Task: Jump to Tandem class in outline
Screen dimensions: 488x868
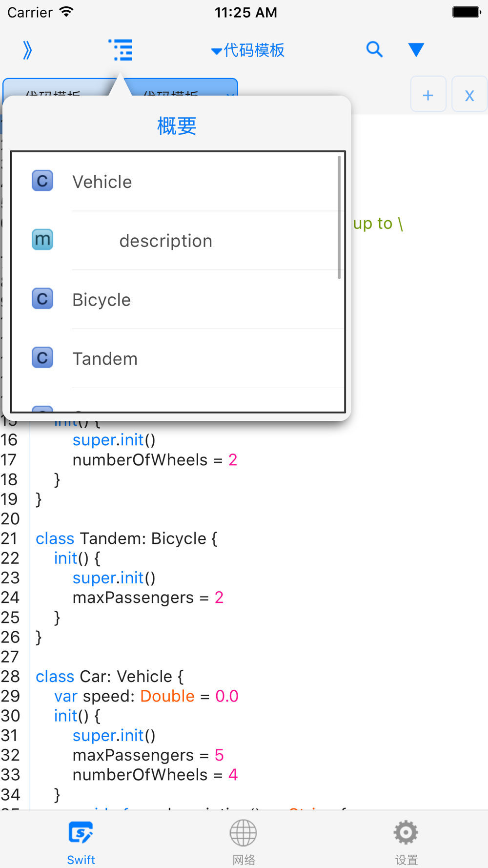Action: click(x=105, y=359)
